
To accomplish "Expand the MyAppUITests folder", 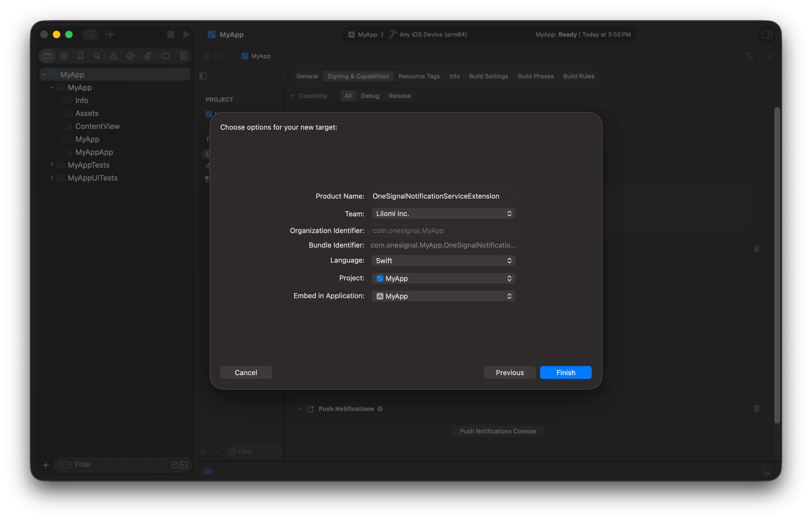I will (52, 177).
